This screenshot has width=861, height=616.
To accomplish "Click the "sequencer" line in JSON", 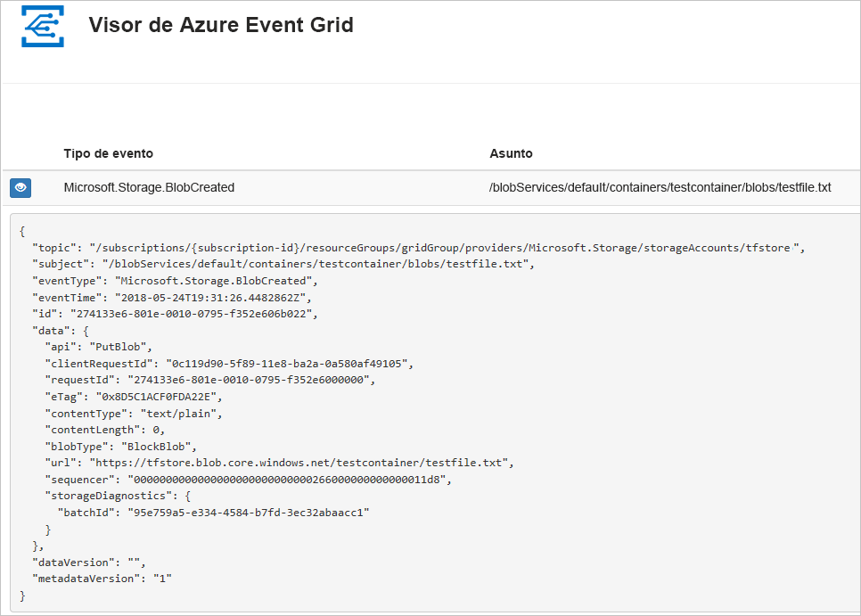I will click(x=248, y=480).
